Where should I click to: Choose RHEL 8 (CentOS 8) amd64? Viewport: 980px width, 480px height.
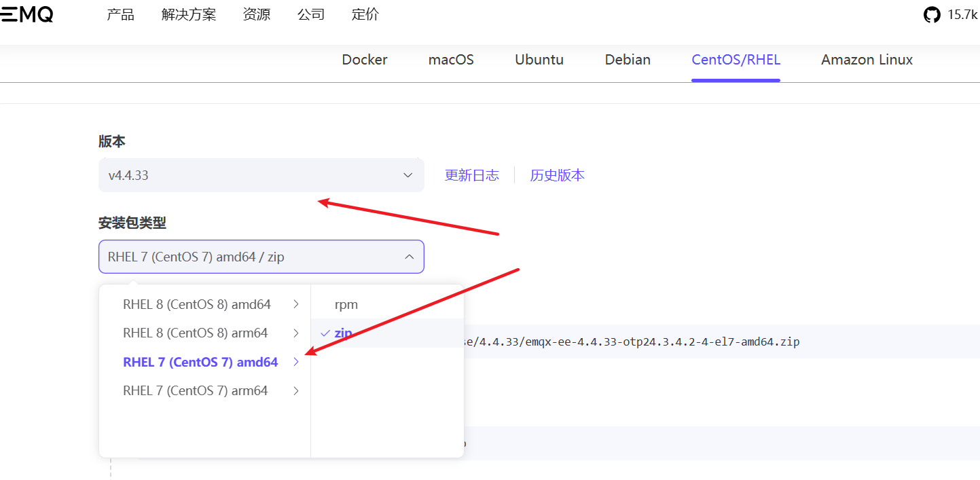coord(197,304)
